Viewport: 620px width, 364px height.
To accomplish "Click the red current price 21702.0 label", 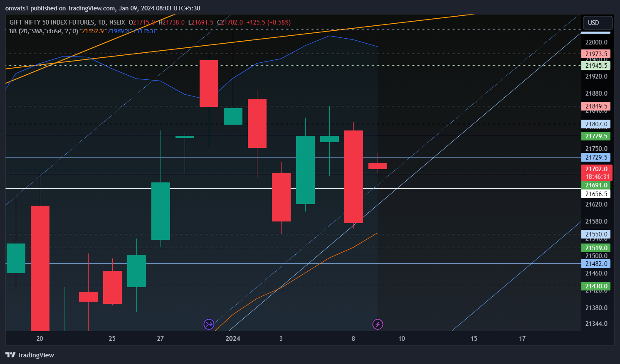I will coord(596,169).
